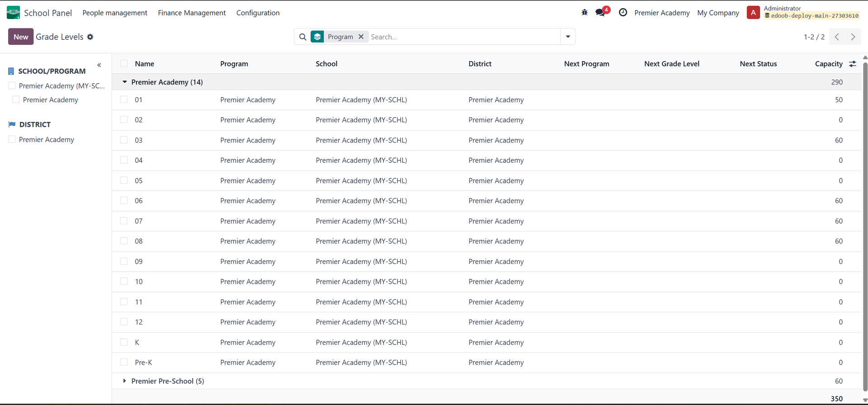This screenshot has height=405, width=868.
Task: Open the activities clock icon
Action: (623, 13)
